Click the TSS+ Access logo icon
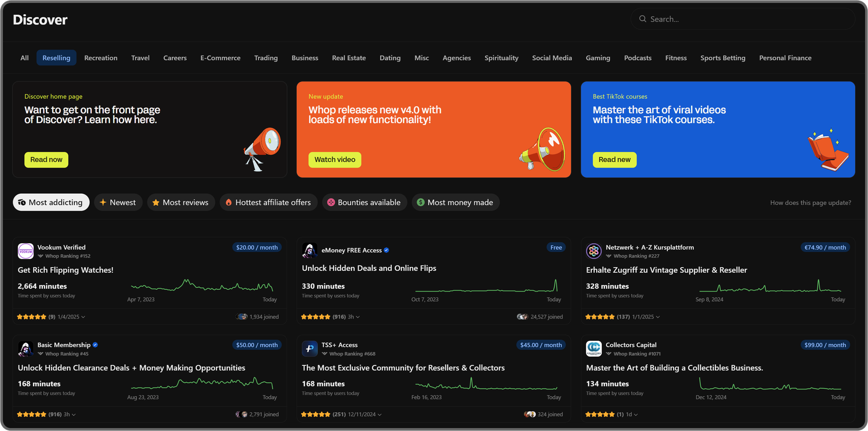 pyautogui.click(x=310, y=349)
